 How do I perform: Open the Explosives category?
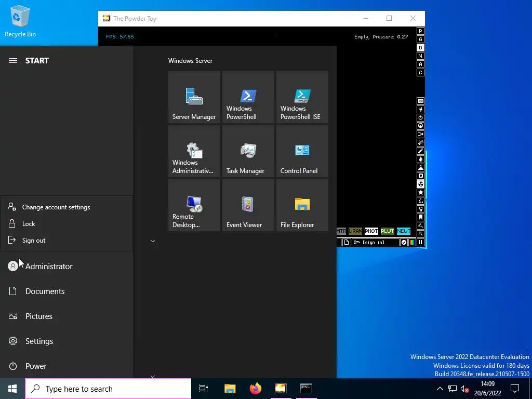click(x=420, y=142)
